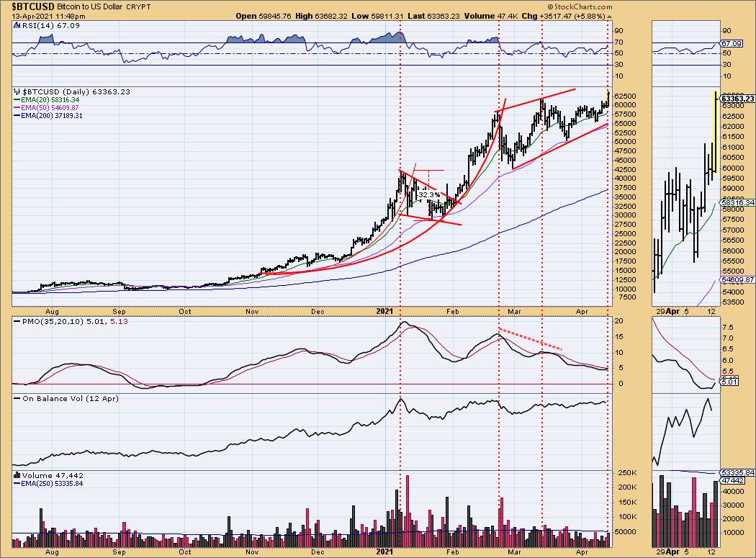Click the 'On Balance Vol (12 Apr)' label
The height and width of the screenshot is (558, 756).
[66, 398]
